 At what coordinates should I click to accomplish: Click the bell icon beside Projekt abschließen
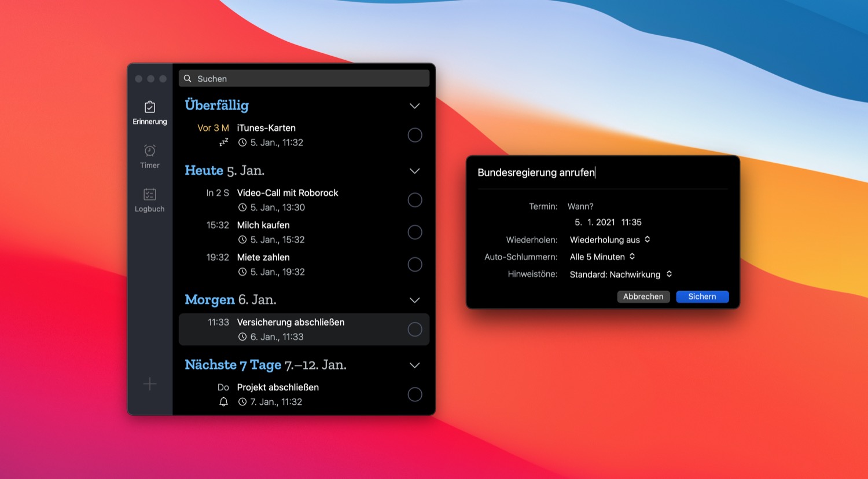223,402
